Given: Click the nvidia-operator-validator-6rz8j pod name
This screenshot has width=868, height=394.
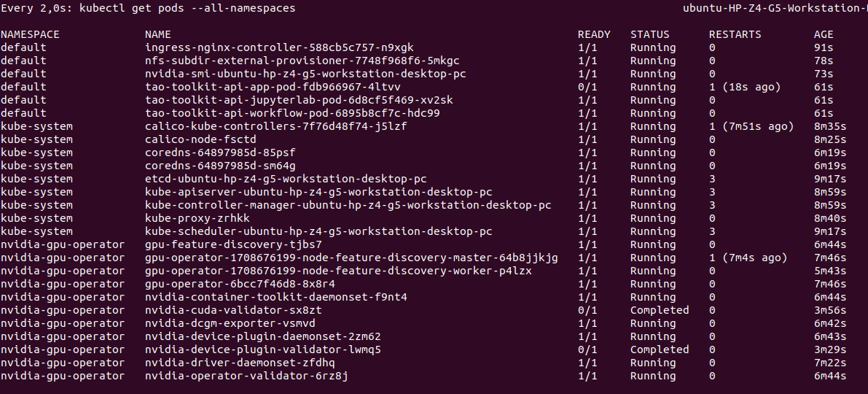Looking at the screenshot, I should pyautogui.click(x=246, y=376).
